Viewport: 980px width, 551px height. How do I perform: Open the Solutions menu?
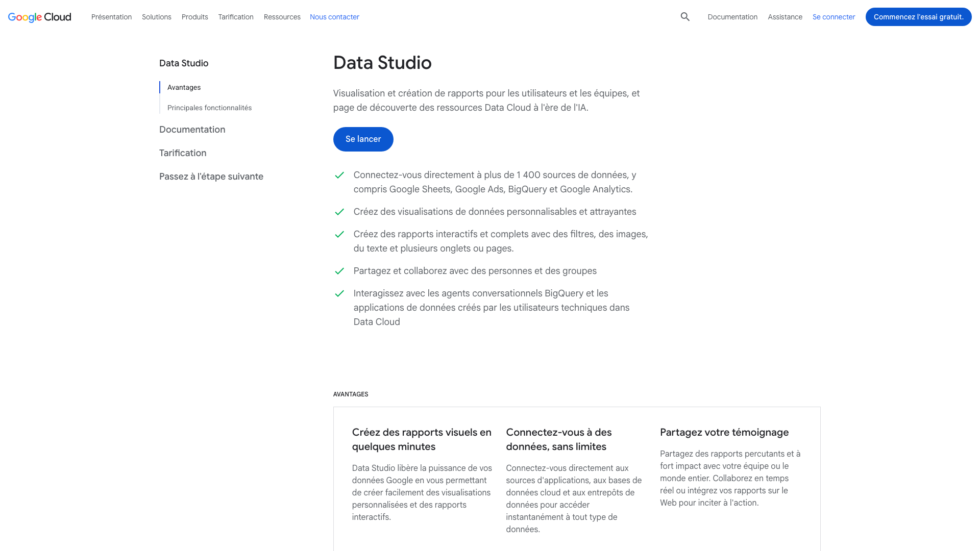(157, 17)
